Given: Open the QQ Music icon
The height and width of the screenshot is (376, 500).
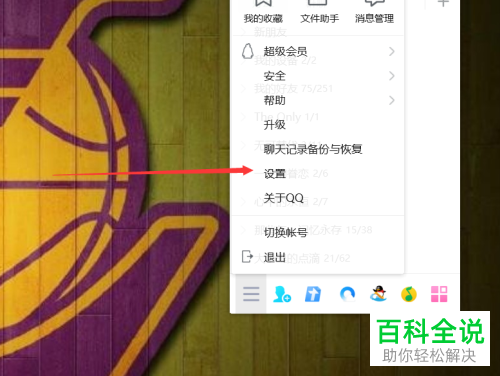Looking at the screenshot, I should (x=409, y=294).
